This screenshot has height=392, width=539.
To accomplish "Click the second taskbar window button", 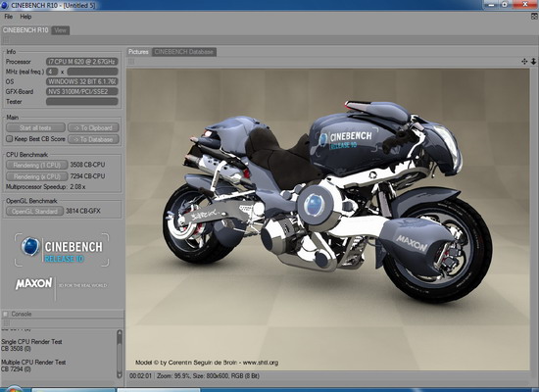I will tap(159, 390).
